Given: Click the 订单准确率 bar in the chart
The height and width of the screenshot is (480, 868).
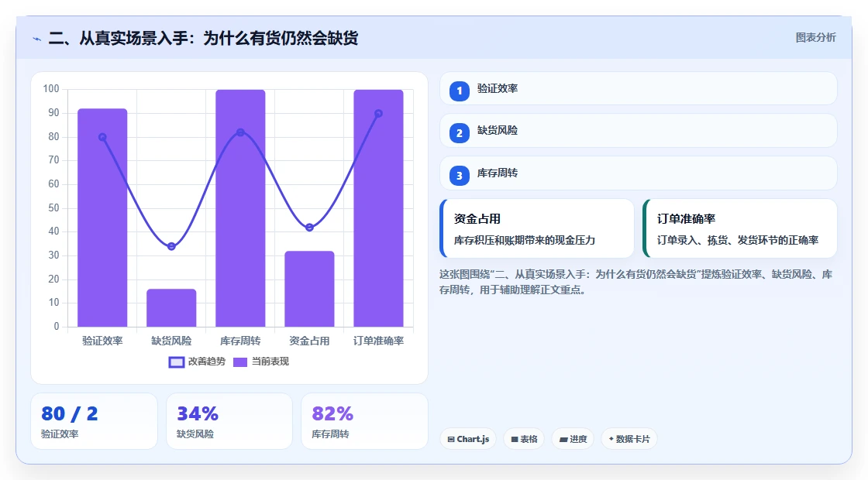Looking at the screenshot, I should pyautogui.click(x=379, y=208).
